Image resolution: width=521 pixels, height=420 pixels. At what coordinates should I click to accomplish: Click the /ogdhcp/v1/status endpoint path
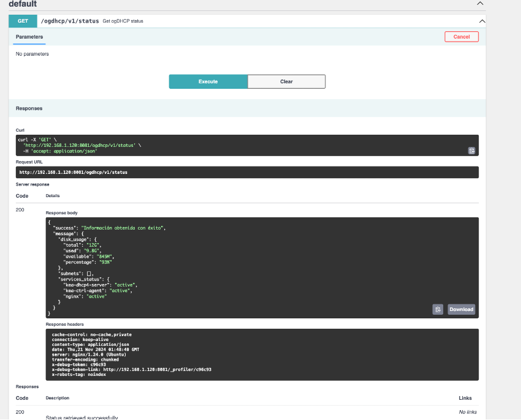point(70,21)
